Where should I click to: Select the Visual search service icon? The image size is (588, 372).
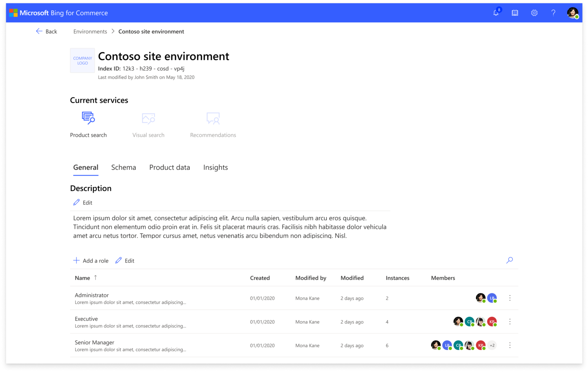coord(148,118)
